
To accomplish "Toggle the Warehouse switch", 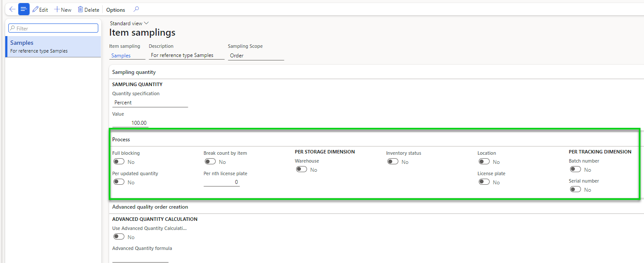I will pos(301,170).
